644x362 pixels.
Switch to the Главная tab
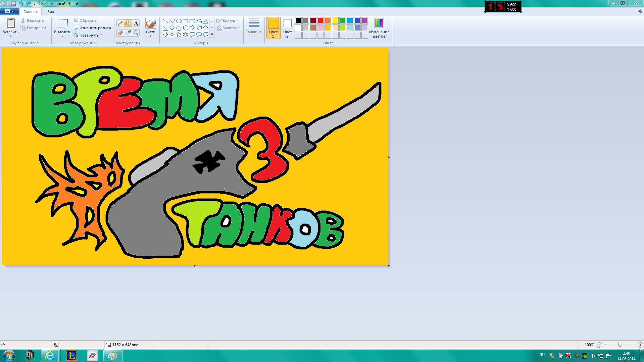pyautogui.click(x=31, y=12)
